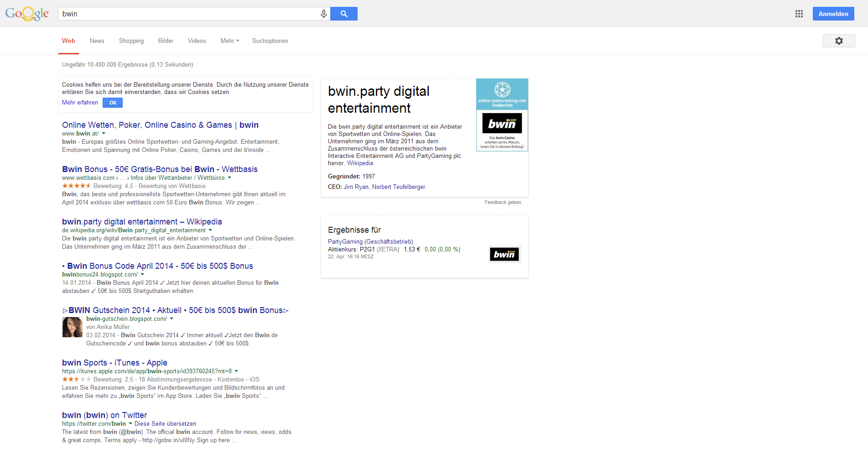Open PartyGaming (Geschäftsbetrieb) link

coord(370,242)
